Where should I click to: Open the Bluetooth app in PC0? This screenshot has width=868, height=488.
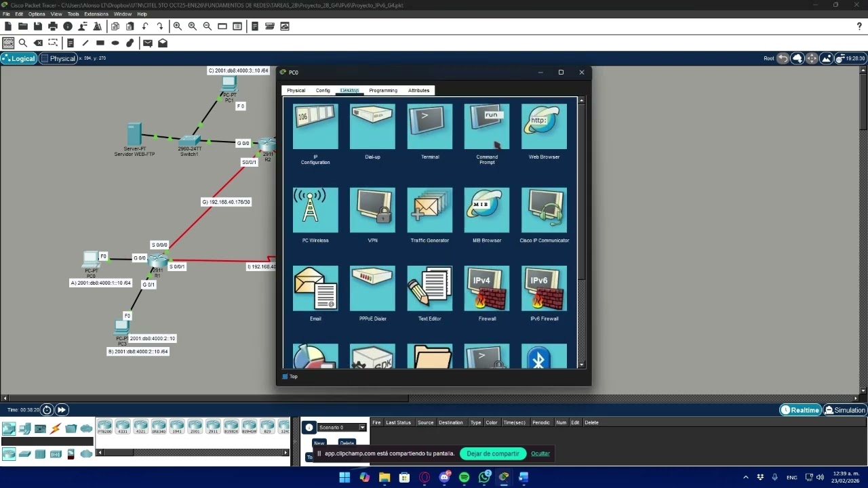click(544, 357)
